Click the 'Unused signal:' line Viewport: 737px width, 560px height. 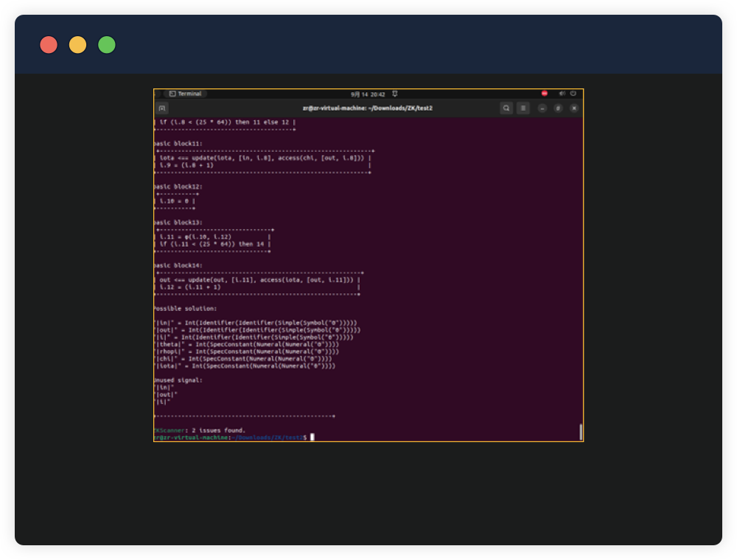point(178,380)
